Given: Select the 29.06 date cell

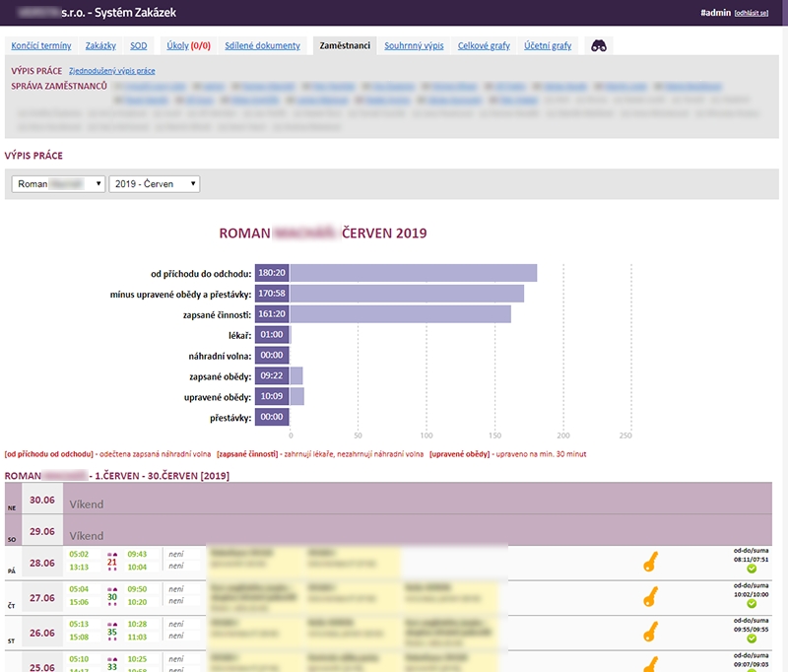Looking at the screenshot, I should 42,531.
